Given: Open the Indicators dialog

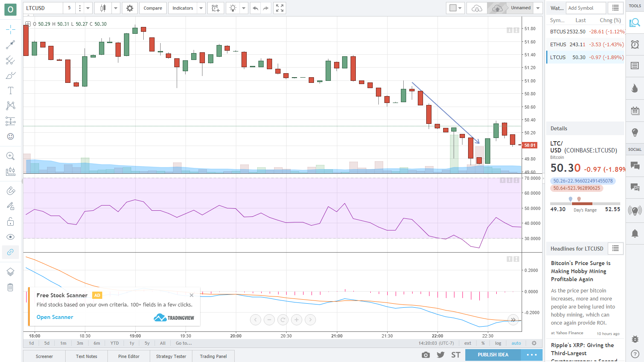Looking at the screenshot, I should [x=183, y=8].
